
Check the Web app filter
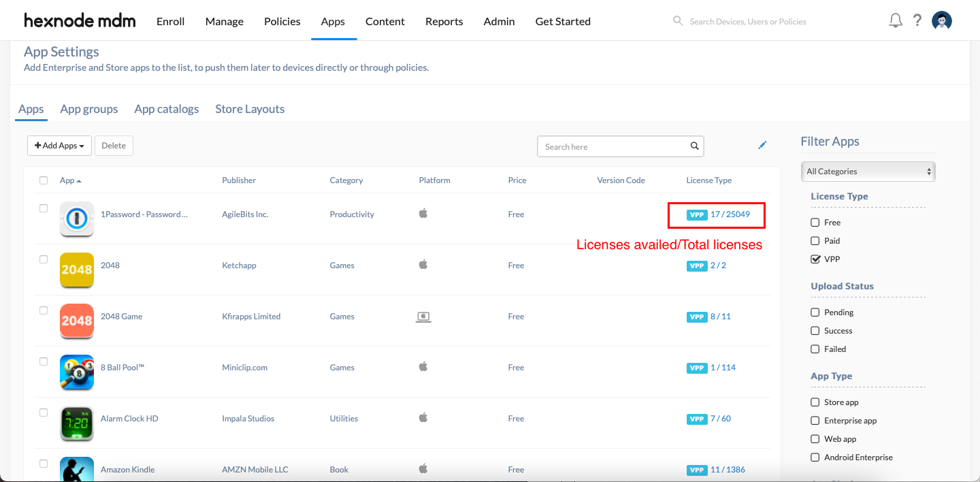(x=815, y=439)
